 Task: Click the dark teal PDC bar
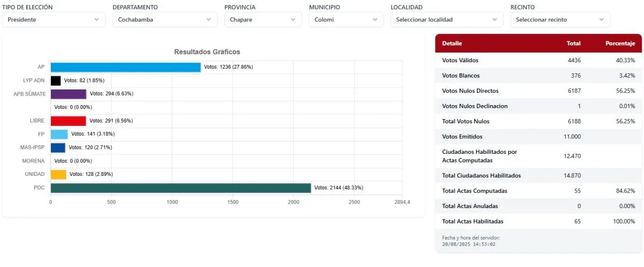coord(180,188)
